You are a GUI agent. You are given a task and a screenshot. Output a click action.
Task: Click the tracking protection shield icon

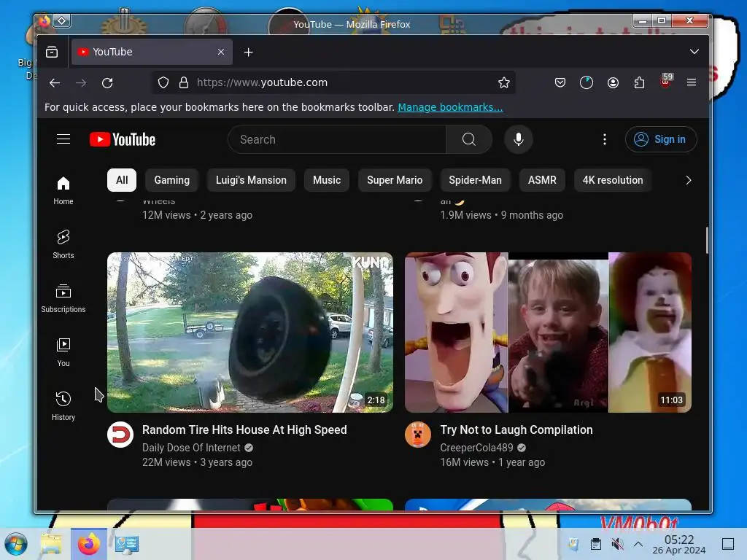coord(163,82)
